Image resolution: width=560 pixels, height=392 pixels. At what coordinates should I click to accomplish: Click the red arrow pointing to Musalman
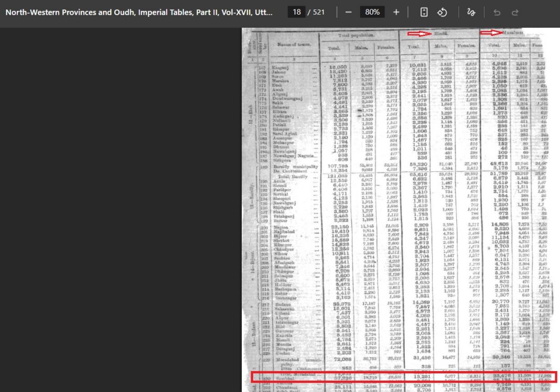pyautogui.click(x=491, y=33)
